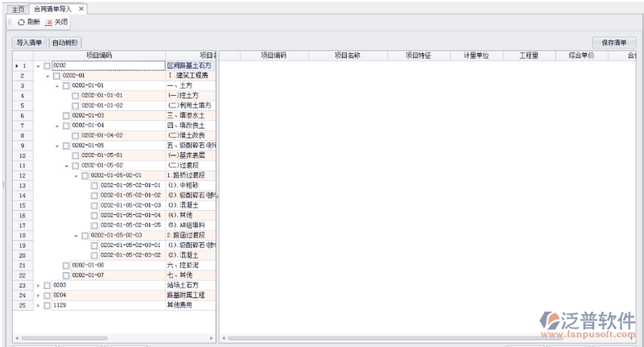Enable checkbox for 0202-01-03
The height and width of the screenshot is (347, 644).
point(66,116)
